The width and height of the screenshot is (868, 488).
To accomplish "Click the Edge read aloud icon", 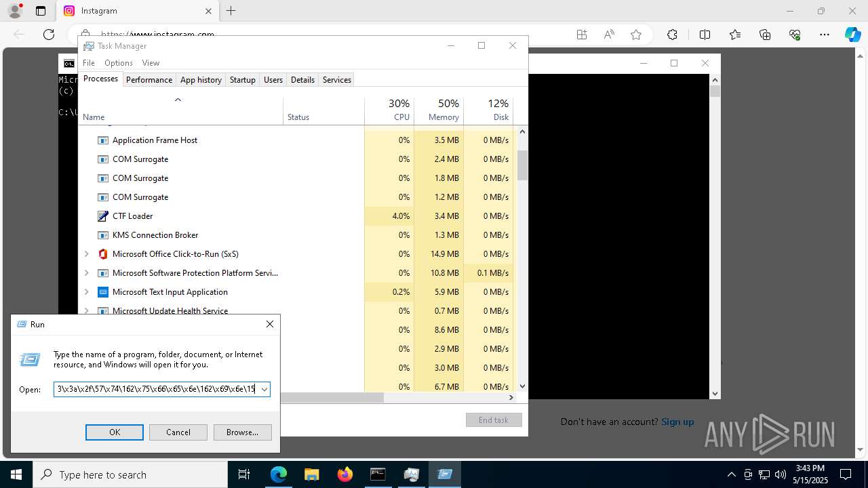I will (609, 35).
